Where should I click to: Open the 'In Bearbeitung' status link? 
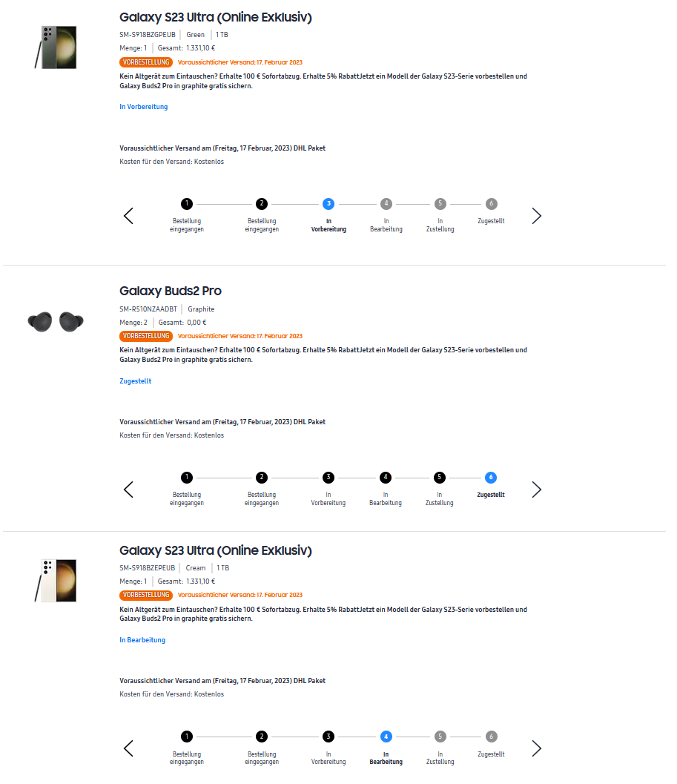[x=142, y=640]
